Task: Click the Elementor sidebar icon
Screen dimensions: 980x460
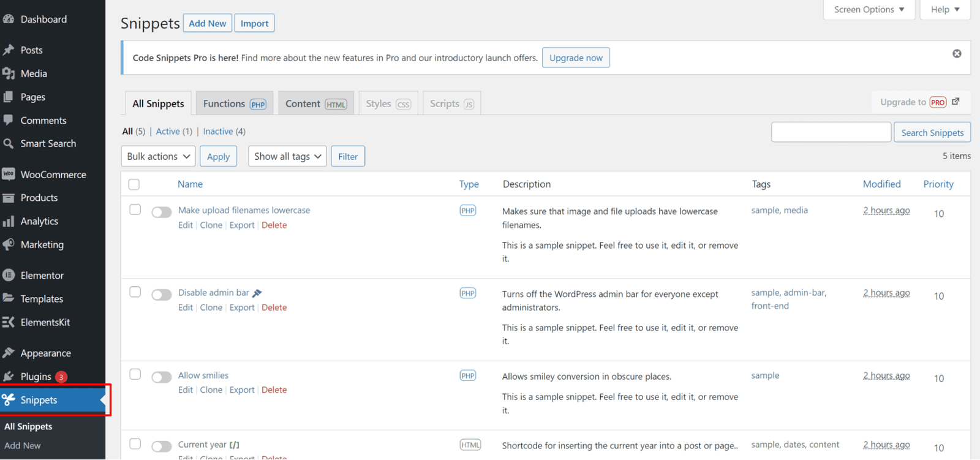Action: click(x=9, y=275)
